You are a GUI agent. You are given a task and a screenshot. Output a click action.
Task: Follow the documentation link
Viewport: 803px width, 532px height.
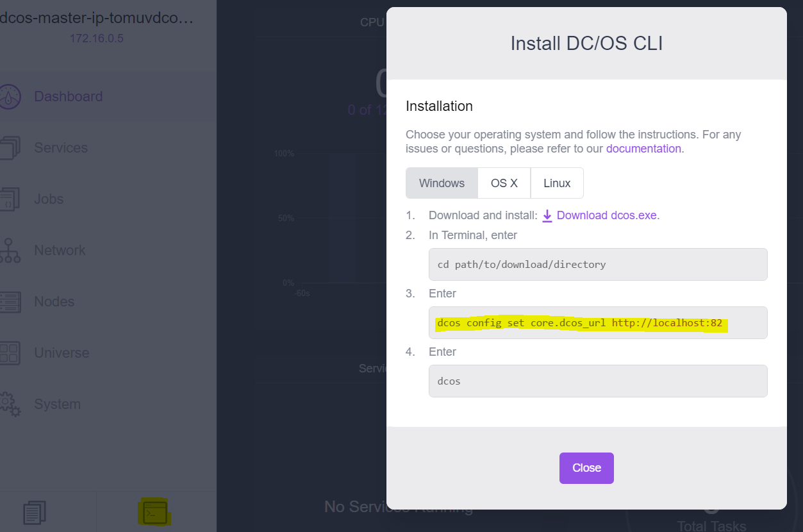click(643, 149)
